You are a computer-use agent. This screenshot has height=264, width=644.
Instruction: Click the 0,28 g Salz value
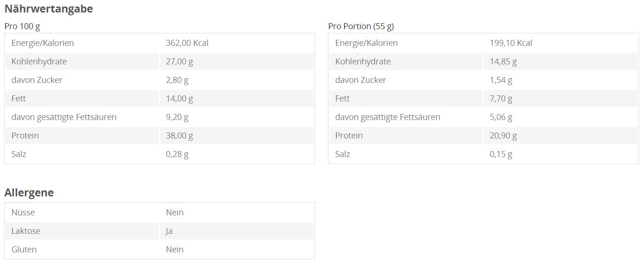177,154
